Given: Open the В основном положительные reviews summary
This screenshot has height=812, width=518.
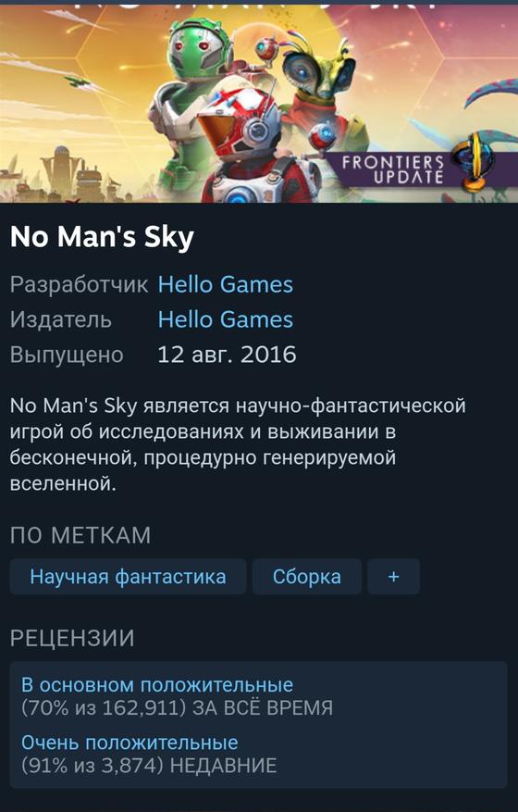Looking at the screenshot, I should pyautogui.click(x=157, y=684).
